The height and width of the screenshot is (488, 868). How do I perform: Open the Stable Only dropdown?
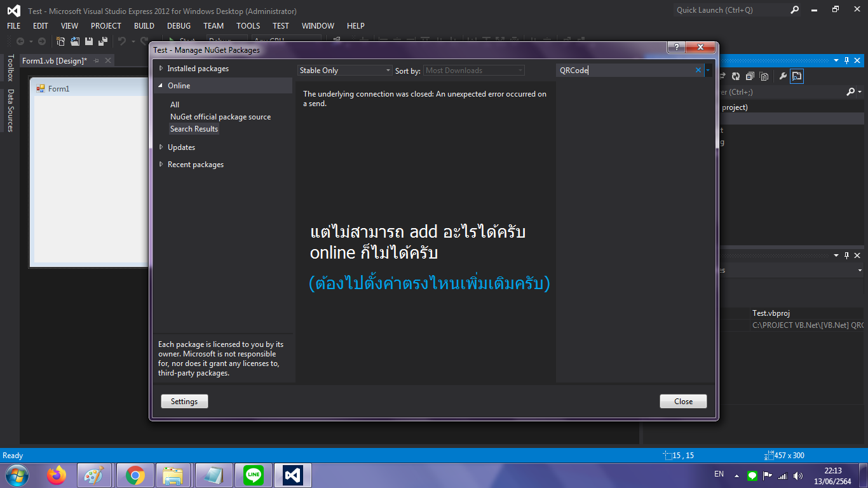345,71
